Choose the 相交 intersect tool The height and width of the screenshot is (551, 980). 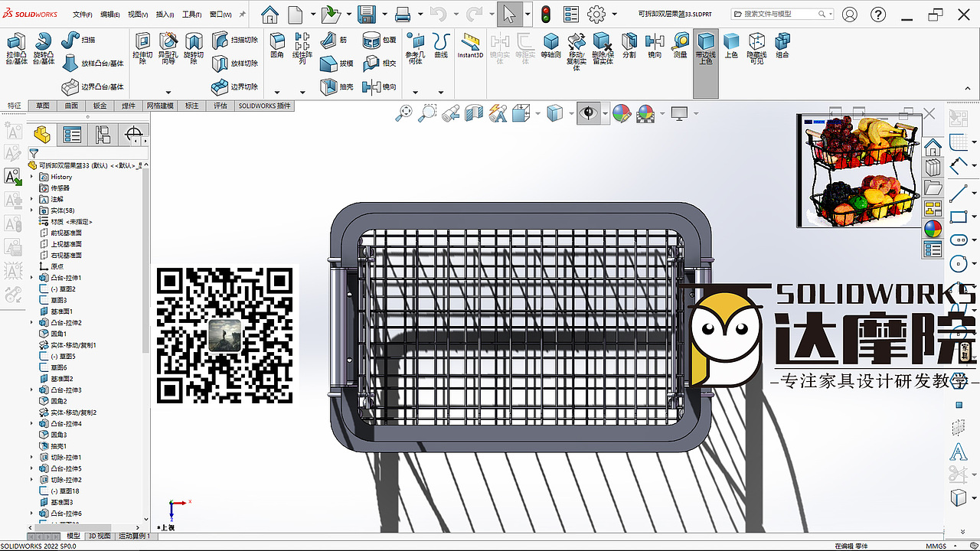(x=380, y=64)
